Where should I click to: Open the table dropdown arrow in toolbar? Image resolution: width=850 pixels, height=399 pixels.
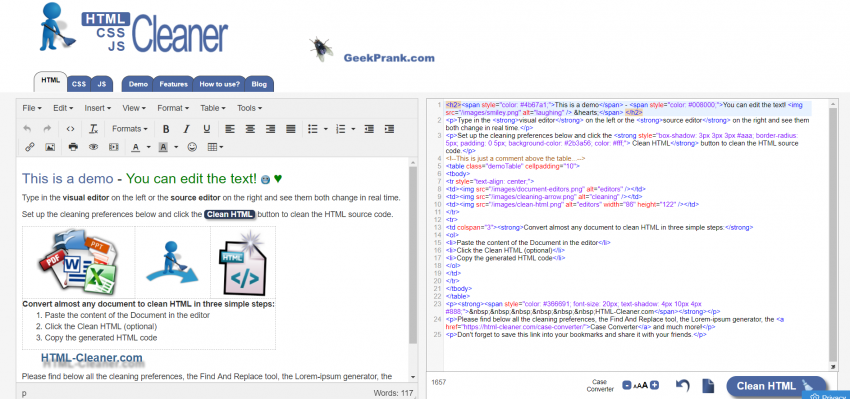(222, 147)
